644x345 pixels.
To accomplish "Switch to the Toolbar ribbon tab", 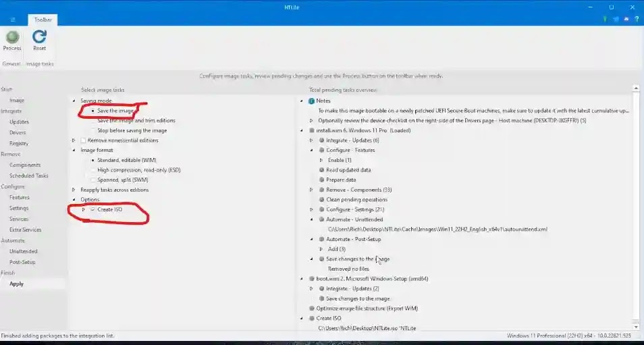I will pos(43,20).
